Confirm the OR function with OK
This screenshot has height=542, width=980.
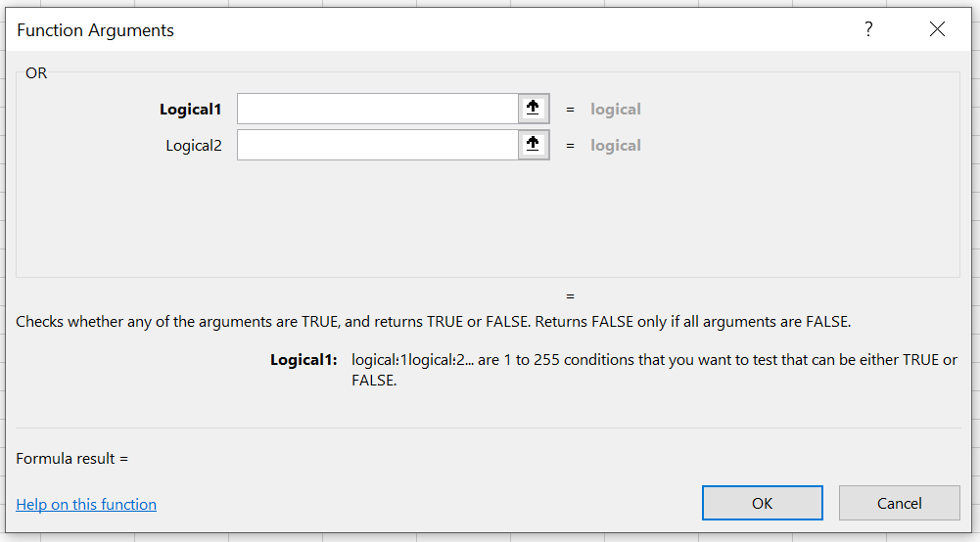click(x=762, y=503)
